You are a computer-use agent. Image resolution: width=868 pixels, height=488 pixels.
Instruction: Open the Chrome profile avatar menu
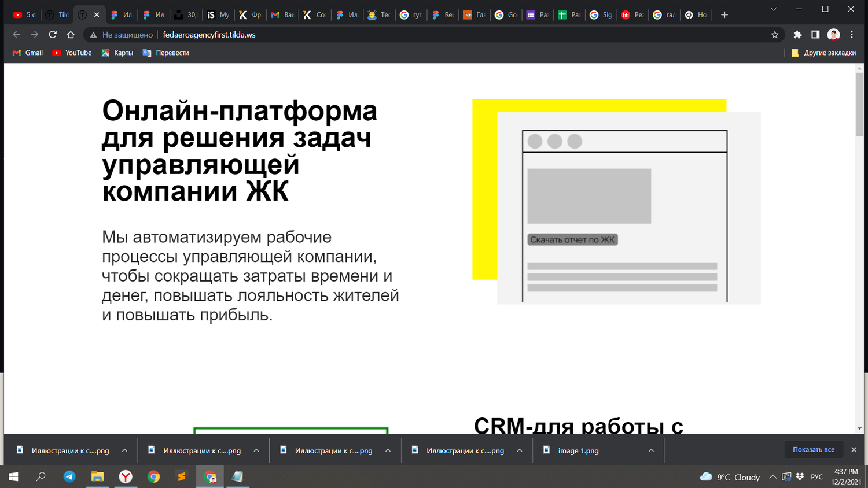[833, 35]
